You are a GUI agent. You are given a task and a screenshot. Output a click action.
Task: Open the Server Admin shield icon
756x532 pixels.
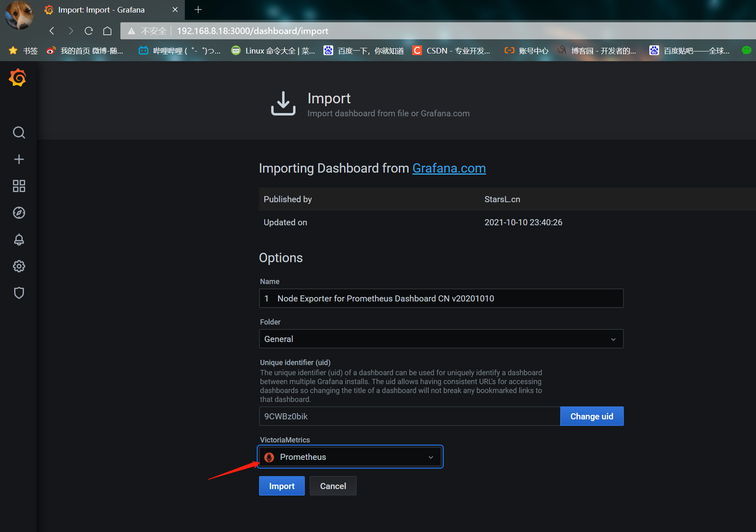[19, 293]
